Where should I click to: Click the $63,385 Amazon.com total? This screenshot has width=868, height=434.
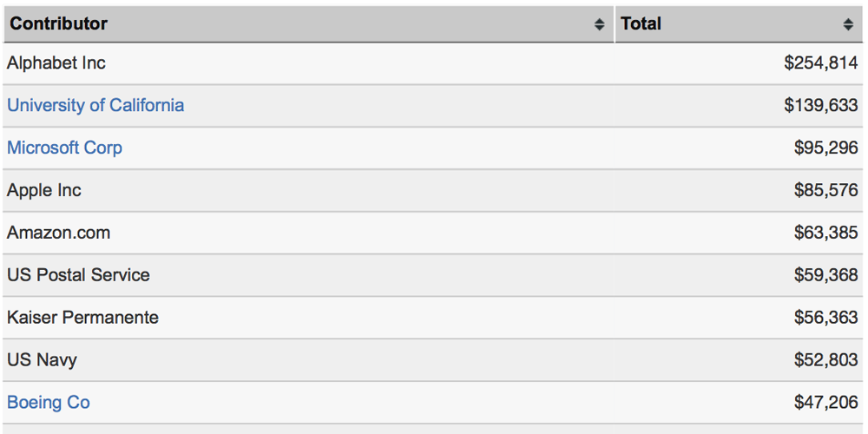click(x=825, y=233)
